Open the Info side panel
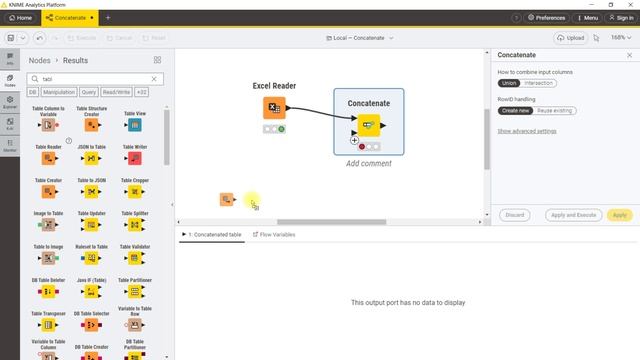Image resolution: width=640 pixels, height=360 pixels. point(10,59)
